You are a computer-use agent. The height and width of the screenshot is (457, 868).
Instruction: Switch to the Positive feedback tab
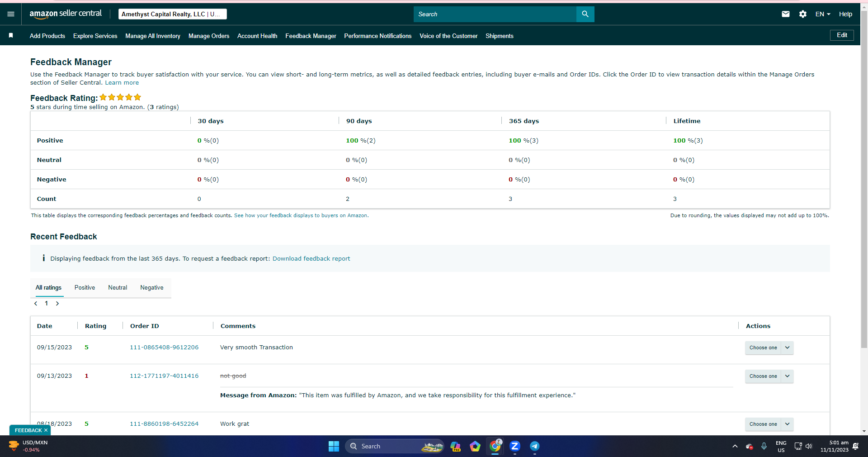click(x=85, y=287)
